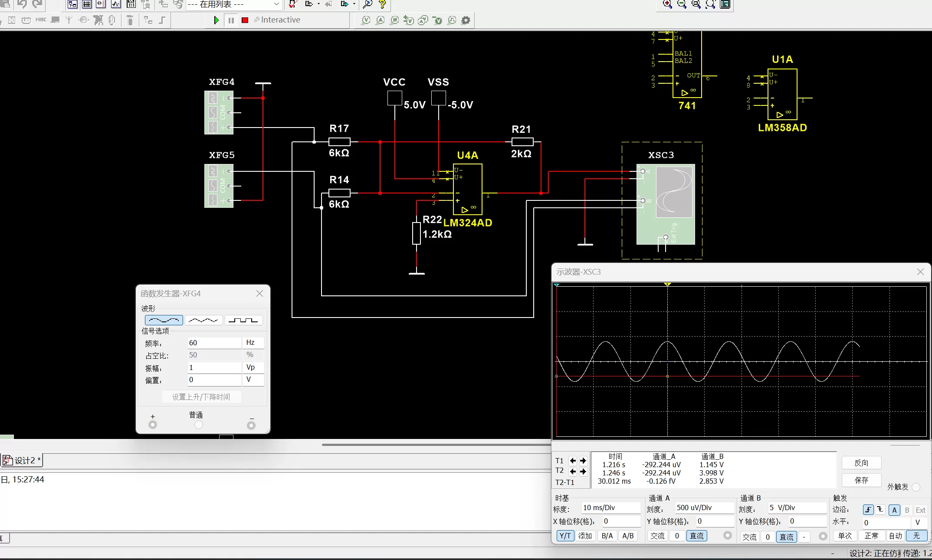Open the help question mark icon

[x=382, y=4]
